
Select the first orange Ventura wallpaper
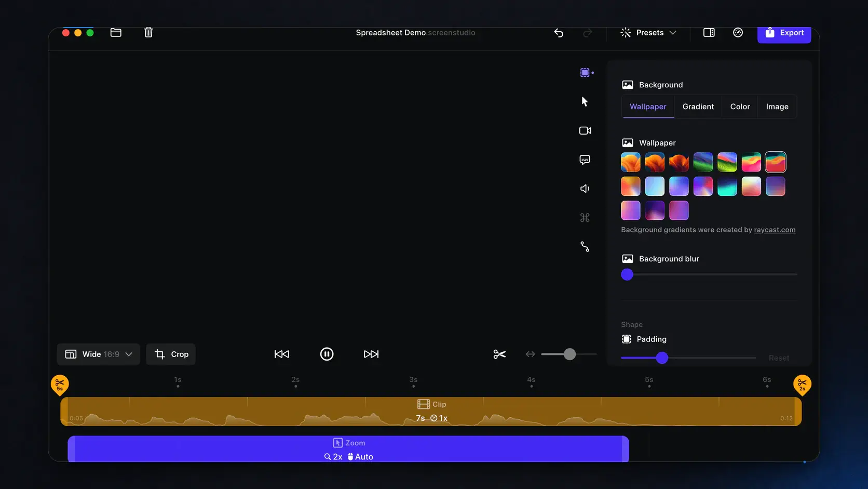pos(631,162)
